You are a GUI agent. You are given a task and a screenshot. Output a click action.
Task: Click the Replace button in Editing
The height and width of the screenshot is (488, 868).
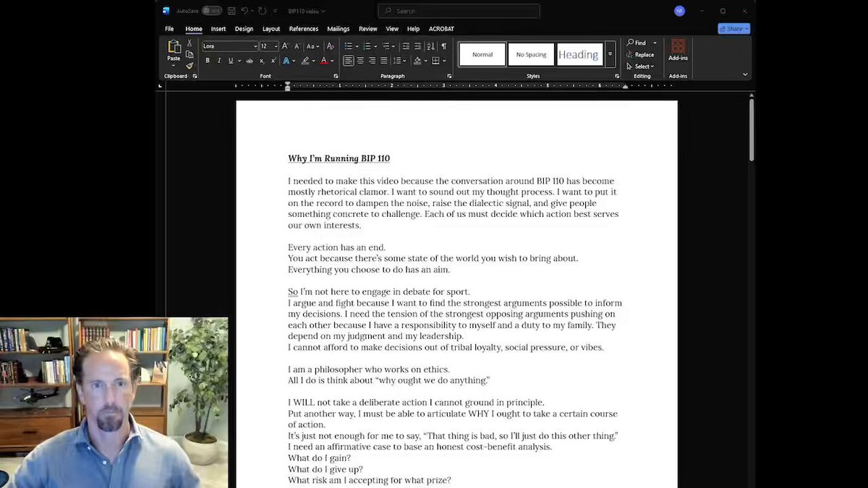coord(640,55)
